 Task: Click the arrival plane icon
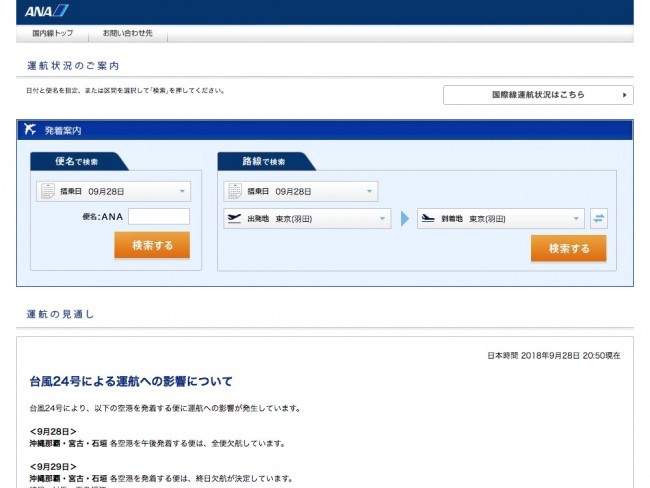427,219
